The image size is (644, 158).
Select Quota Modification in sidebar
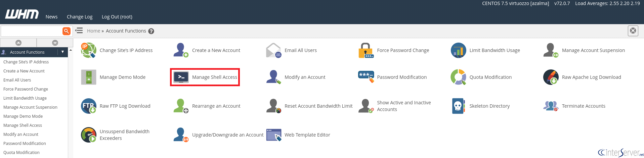pyautogui.click(x=22, y=153)
